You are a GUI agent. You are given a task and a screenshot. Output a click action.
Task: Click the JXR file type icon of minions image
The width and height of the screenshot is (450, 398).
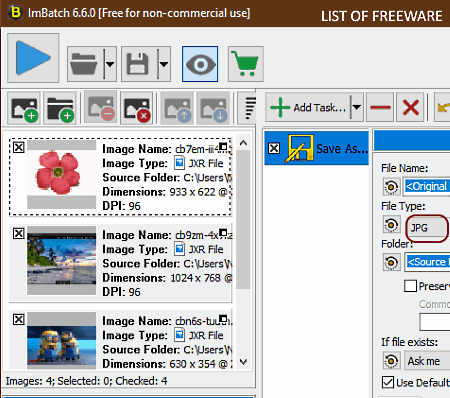pos(179,335)
